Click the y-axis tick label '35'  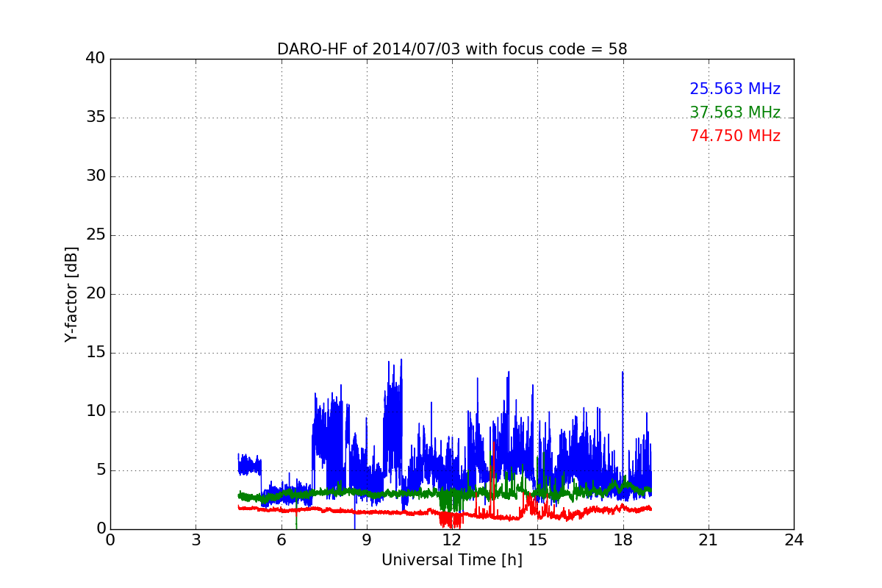pos(96,118)
